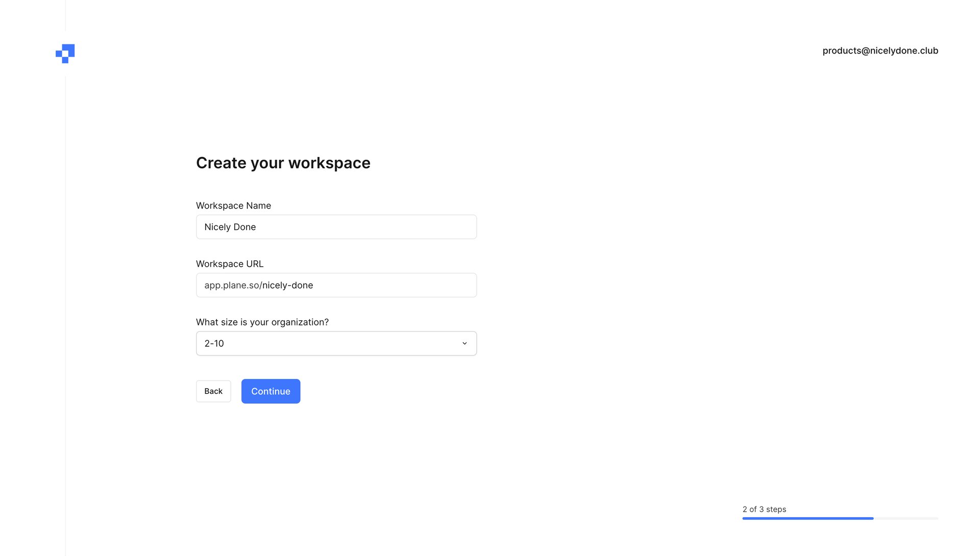Select the "2-10" value in size dropdown

[214, 343]
